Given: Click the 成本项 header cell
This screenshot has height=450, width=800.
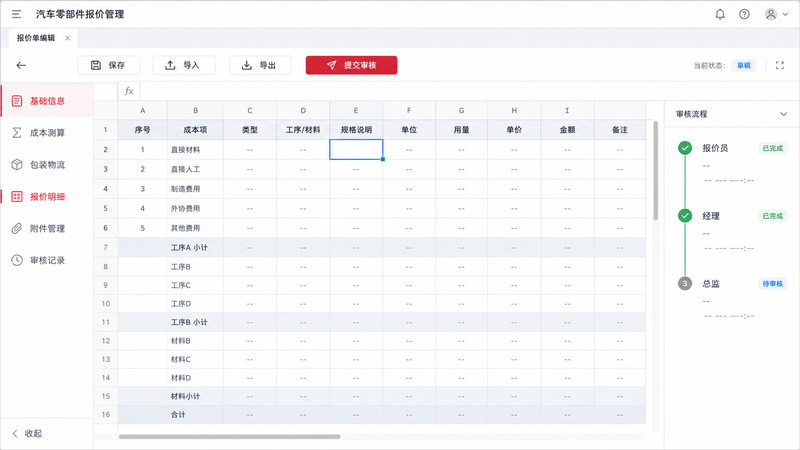Looking at the screenshot, I should tap(195, 130).
